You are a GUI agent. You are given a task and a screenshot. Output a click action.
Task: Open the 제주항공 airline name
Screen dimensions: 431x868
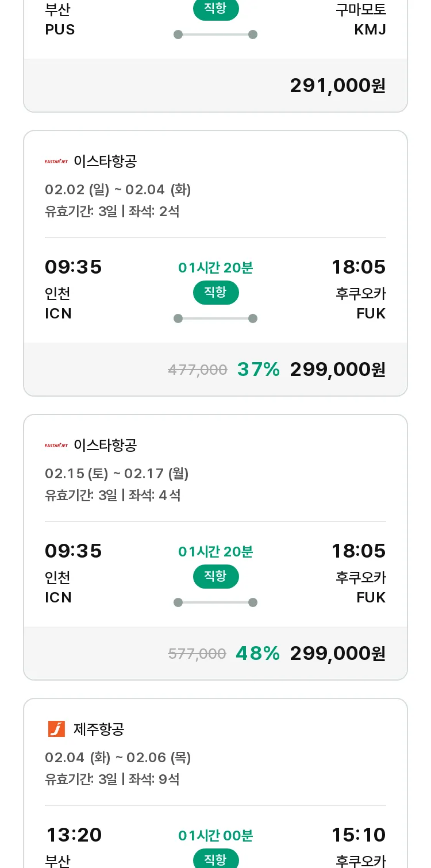pyautogui.click(x=99, y=729)
